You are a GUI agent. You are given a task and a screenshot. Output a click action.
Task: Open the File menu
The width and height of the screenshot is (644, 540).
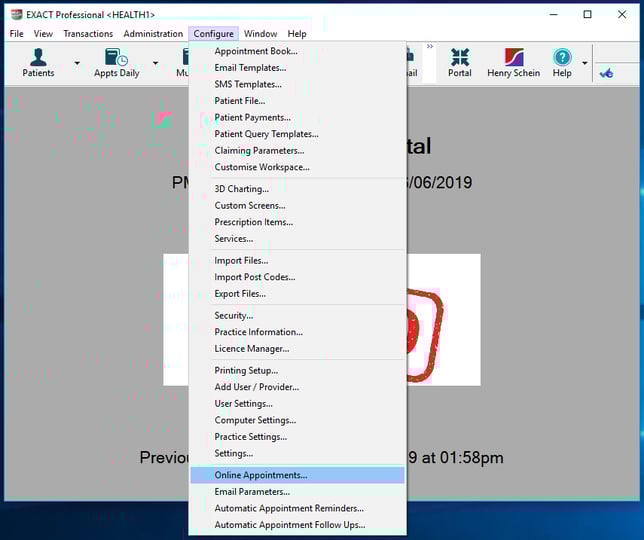(16, 34)
